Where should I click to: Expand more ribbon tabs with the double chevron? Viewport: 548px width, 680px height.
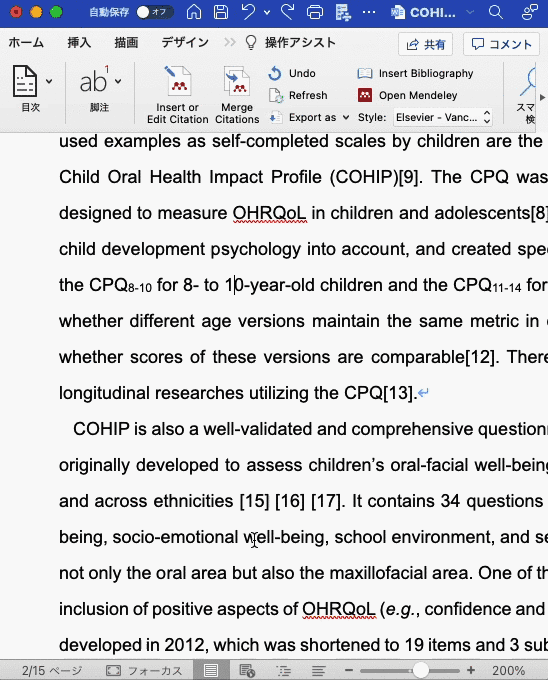[230, 42]
